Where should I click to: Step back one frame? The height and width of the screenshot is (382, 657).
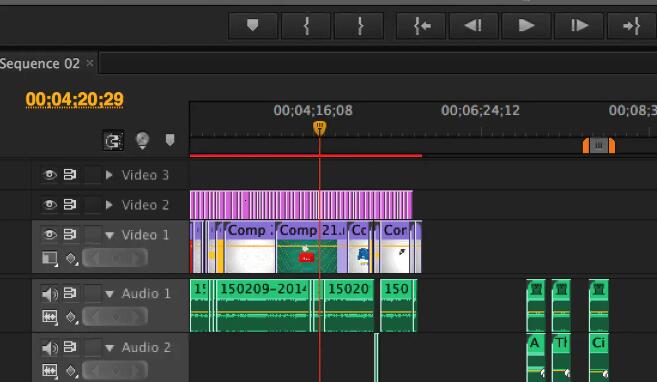(x=473, y=26)
